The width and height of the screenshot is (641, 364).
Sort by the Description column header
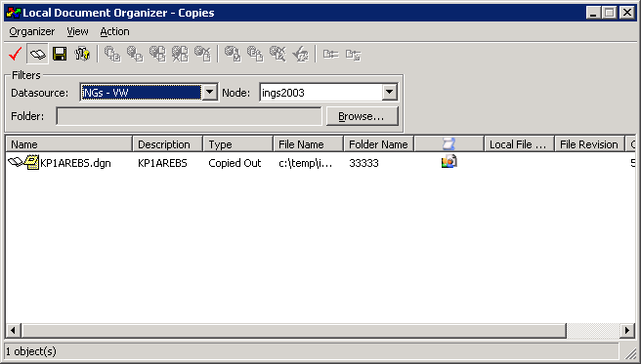(x=168, y=144)
